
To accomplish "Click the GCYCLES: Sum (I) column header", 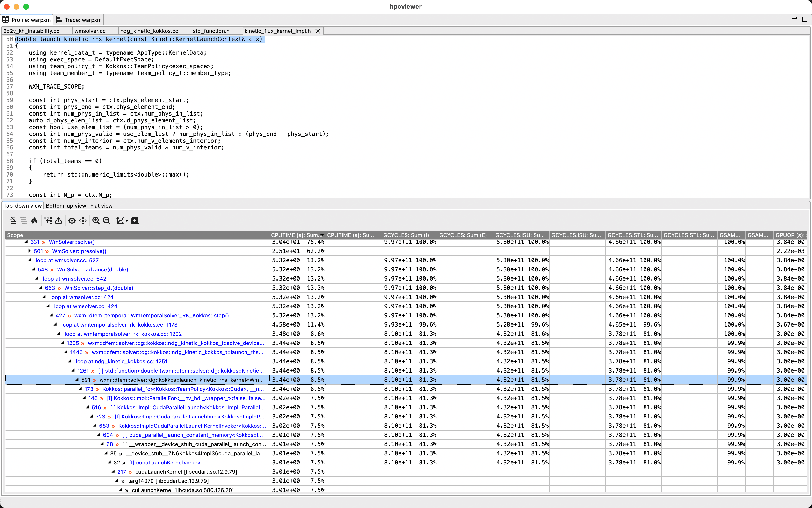I will [x=409, y=235].
